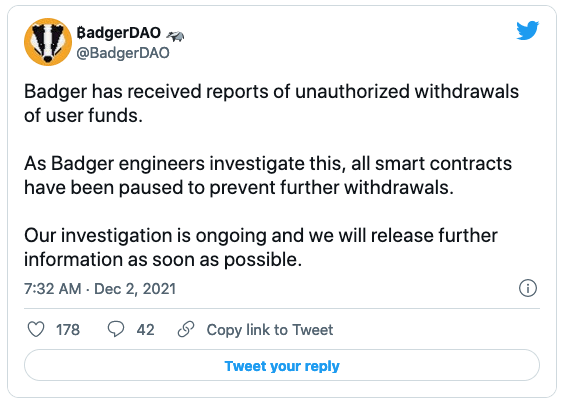Click the paragraph about paused smart contracts
The image size is (563, 403).
[x=268, y=176]
